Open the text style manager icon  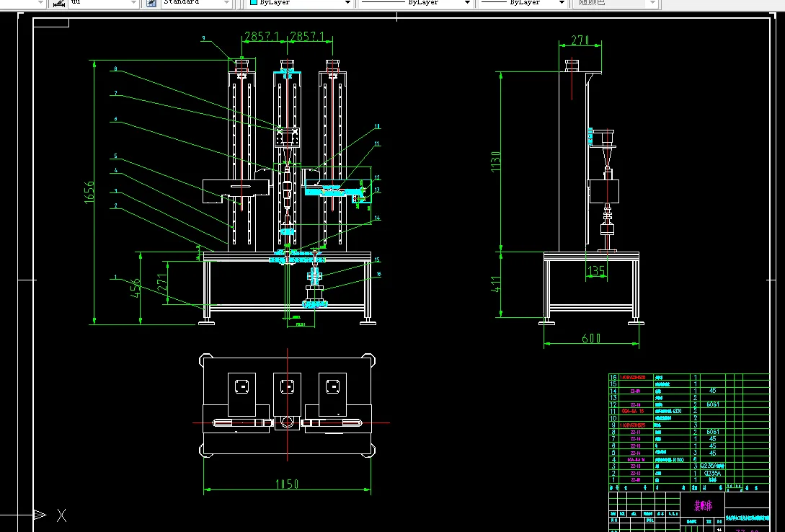coord(151,2)
